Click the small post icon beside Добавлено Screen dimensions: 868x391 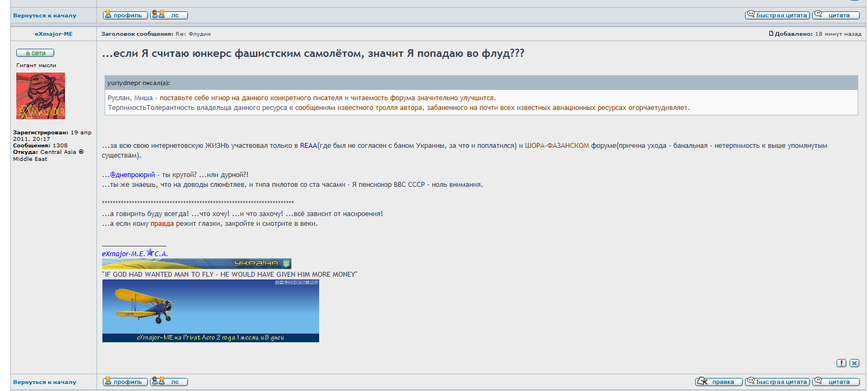tap(771, 34)
